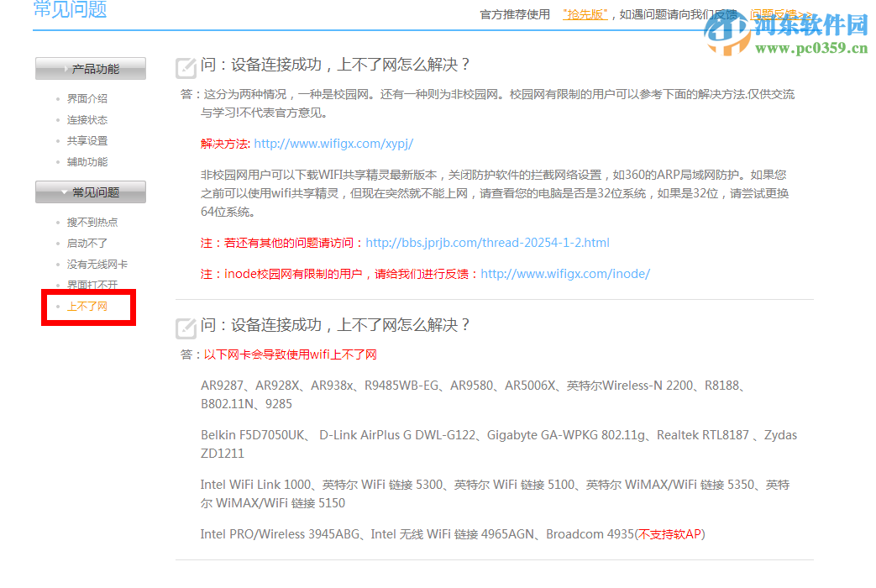Image resolution: width=876 pixels, height=588 pixels.
Task: Open the 共享设置 sidebar entry
Action: coord(87,140)
